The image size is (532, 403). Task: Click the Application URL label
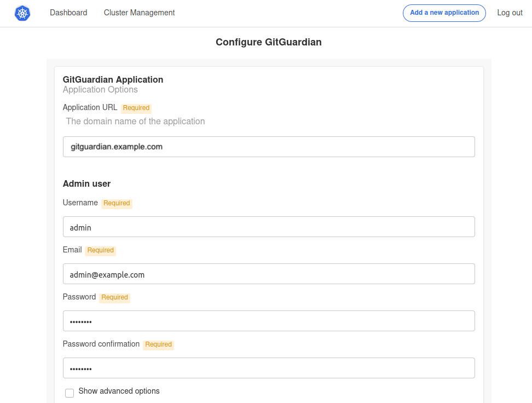[90, 107]
